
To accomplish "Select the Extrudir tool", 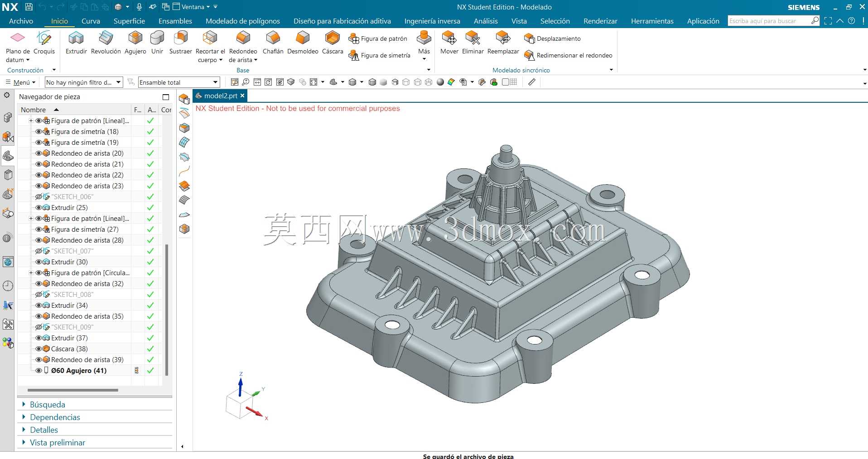I will tap(76, 43).
